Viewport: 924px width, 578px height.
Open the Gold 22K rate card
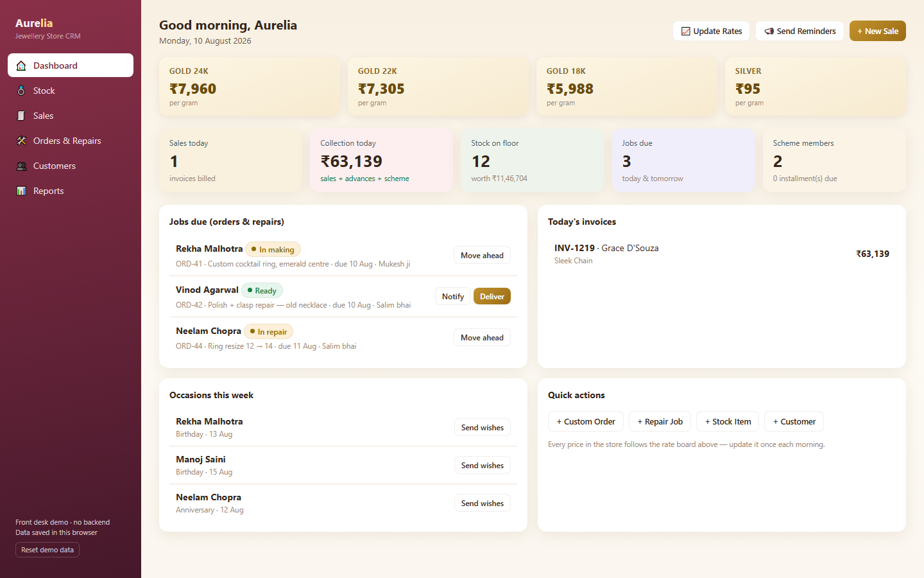pos(438,87)
